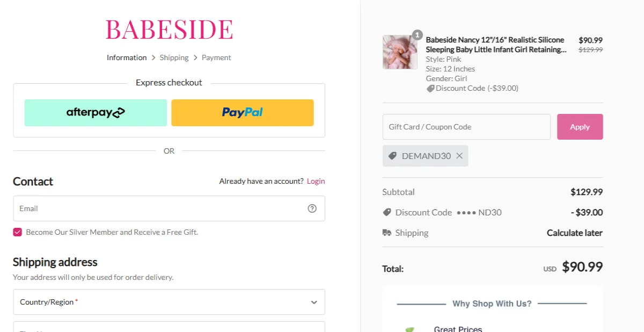Open the Country/Region dropdown
This screenshot has height=332, width=644.
pyautogui.click(x=169, y=302)
